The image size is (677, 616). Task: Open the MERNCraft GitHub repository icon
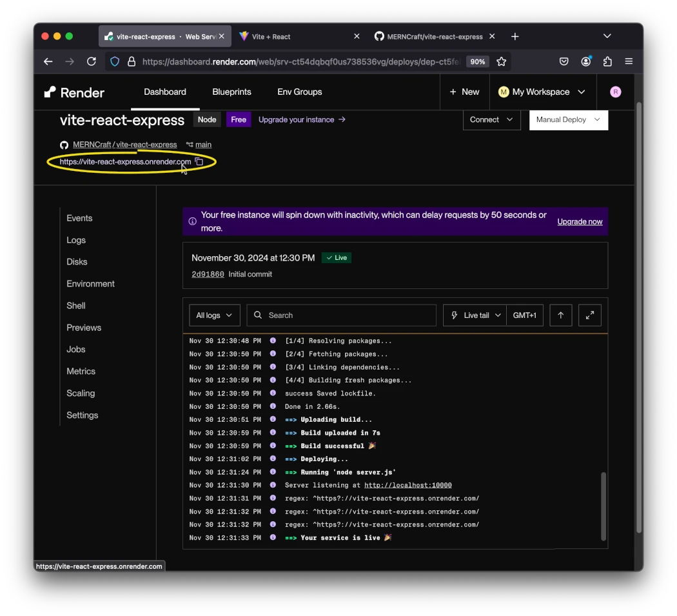63,144
